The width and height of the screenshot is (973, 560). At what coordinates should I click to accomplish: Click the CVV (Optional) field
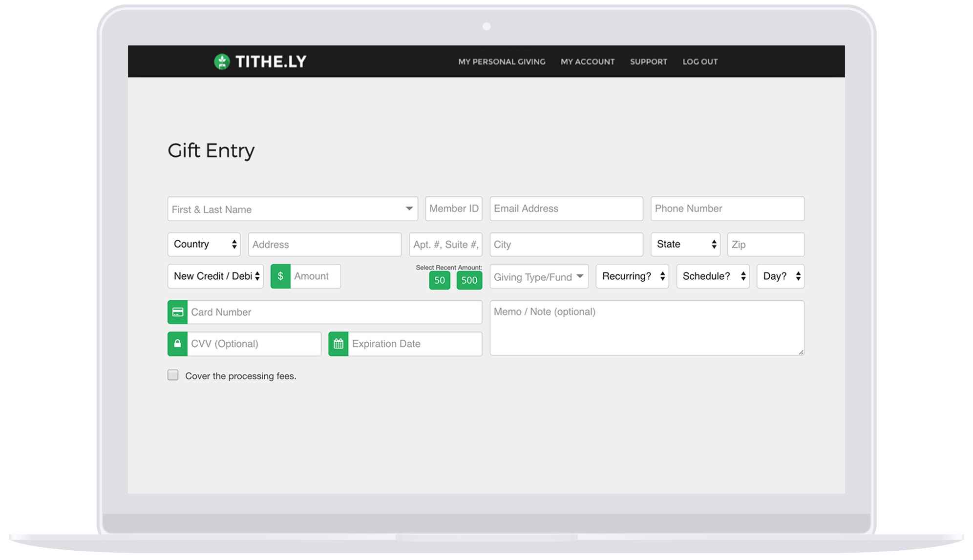tap(254, 344)
